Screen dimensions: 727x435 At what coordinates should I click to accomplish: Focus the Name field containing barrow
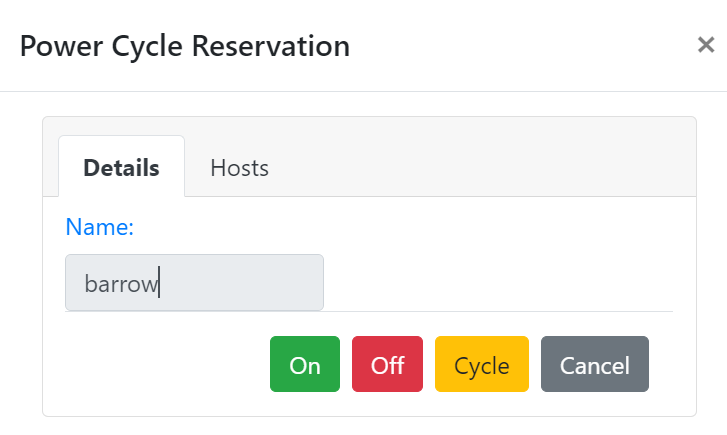(194, 282)
